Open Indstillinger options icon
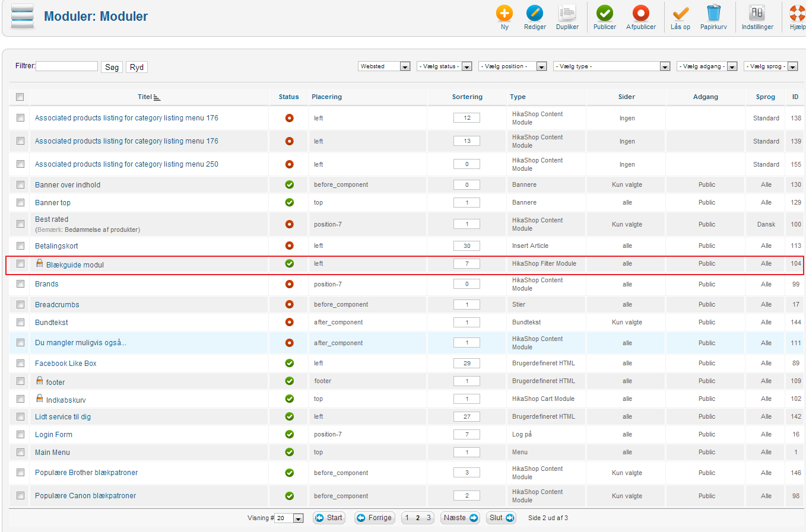 tap(757, 14)
